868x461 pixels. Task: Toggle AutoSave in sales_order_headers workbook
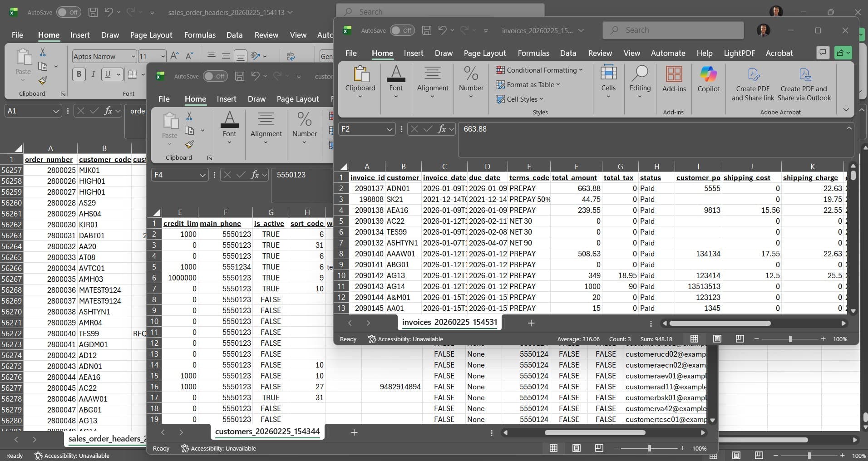pyautogui.click(x=68, y=12)
